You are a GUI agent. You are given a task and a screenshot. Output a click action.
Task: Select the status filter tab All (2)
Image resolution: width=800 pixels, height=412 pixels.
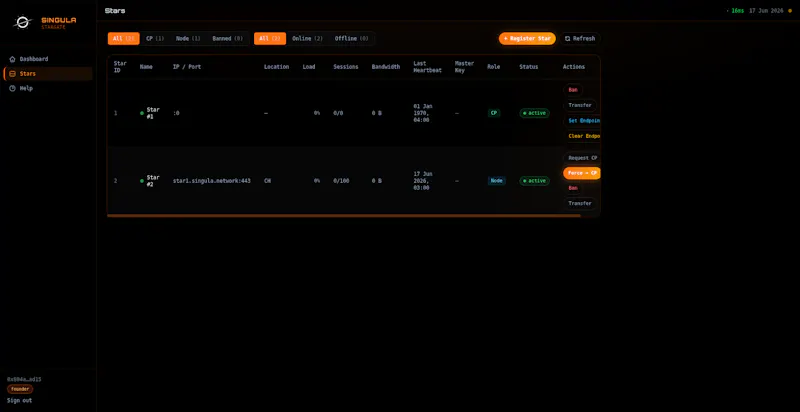click(270, 39)
